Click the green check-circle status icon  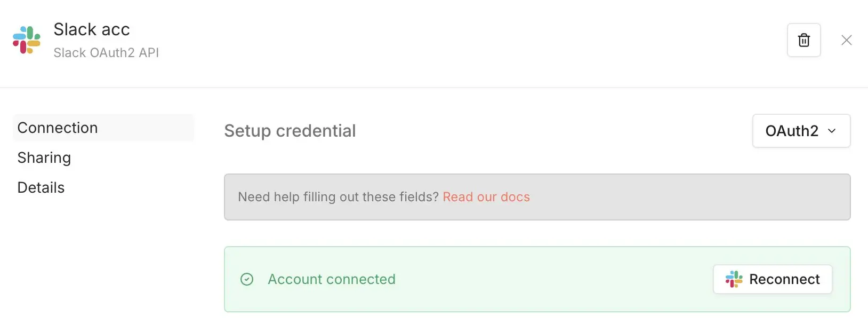coord(247,279)
